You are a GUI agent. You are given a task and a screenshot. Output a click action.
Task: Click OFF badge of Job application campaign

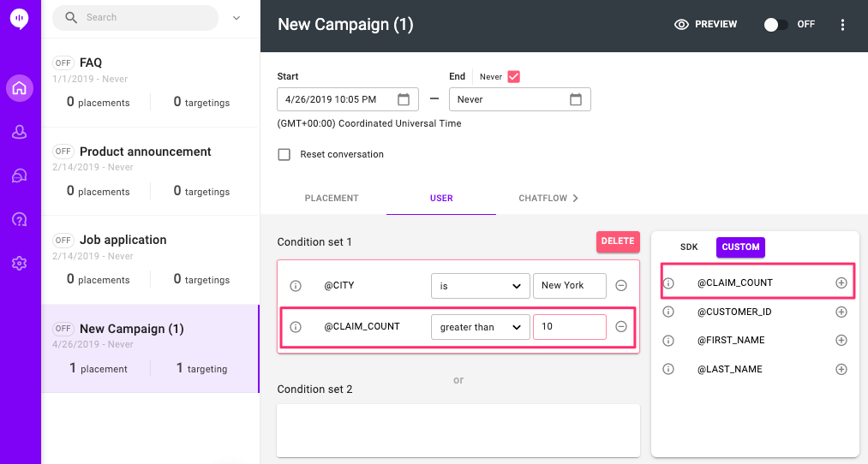click(x=63, y=240)
